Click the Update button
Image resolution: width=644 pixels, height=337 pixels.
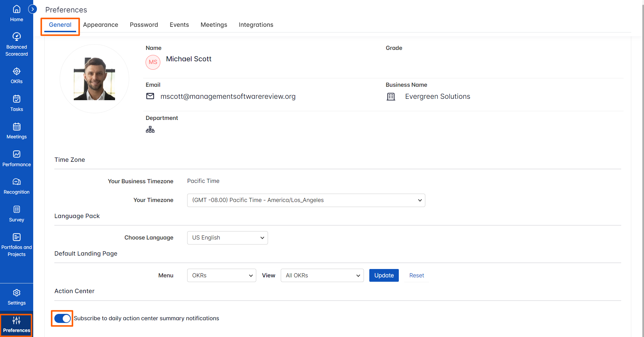(x=384, y=275)
